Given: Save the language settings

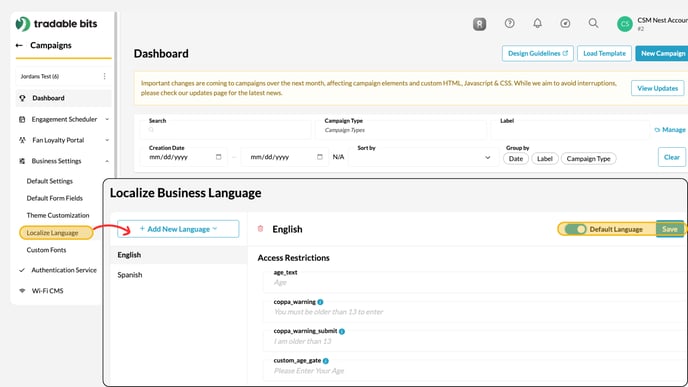Looking at the screenshot, I should 670,229.
